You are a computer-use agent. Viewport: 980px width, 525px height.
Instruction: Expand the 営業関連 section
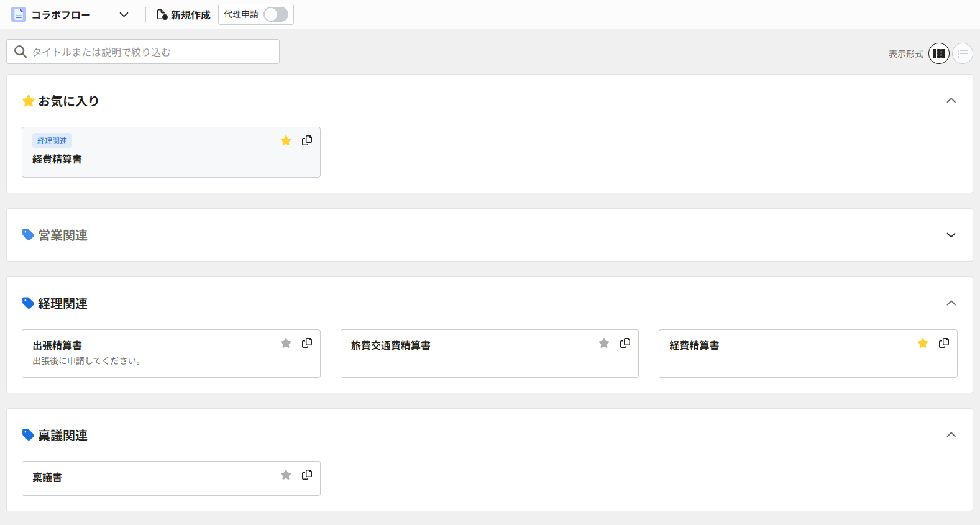pyautogui.click(x=951, y=235)
